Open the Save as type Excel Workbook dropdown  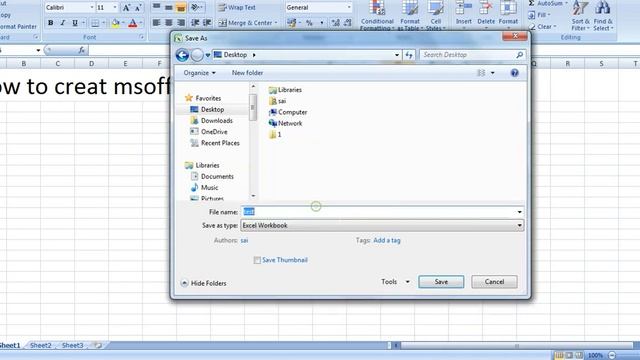(x=382, y=225)
